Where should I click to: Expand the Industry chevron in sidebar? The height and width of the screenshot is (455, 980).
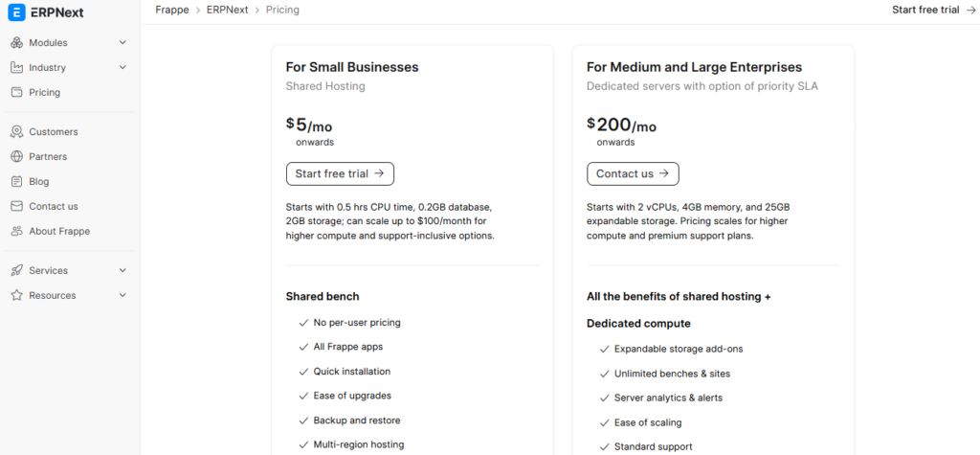tap(122, 68)
